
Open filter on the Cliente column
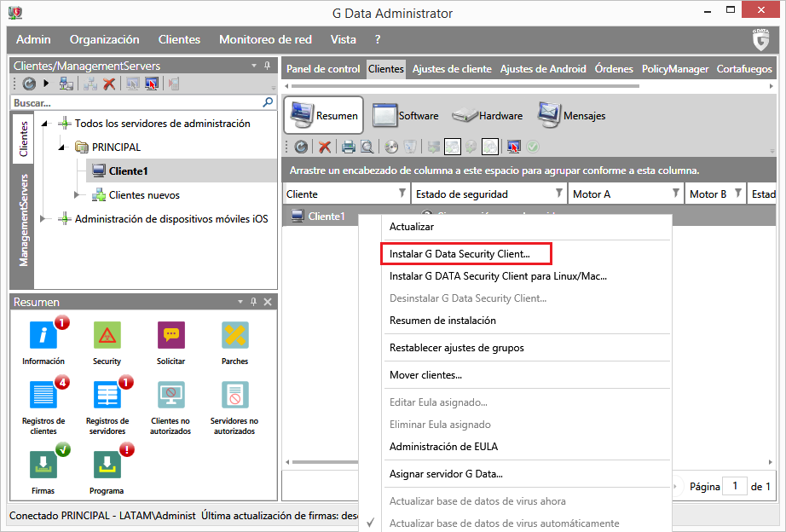[402, 193]
